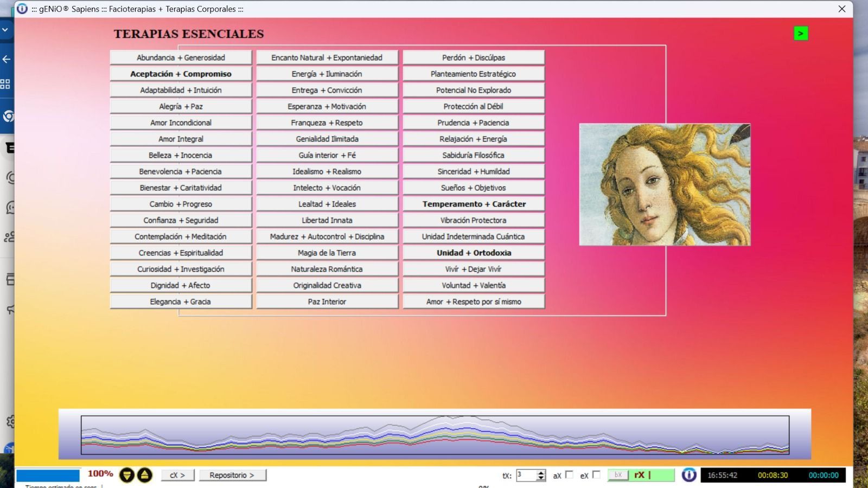Select the Aceptación + Compromiso therapy

[x=181, y=74]
